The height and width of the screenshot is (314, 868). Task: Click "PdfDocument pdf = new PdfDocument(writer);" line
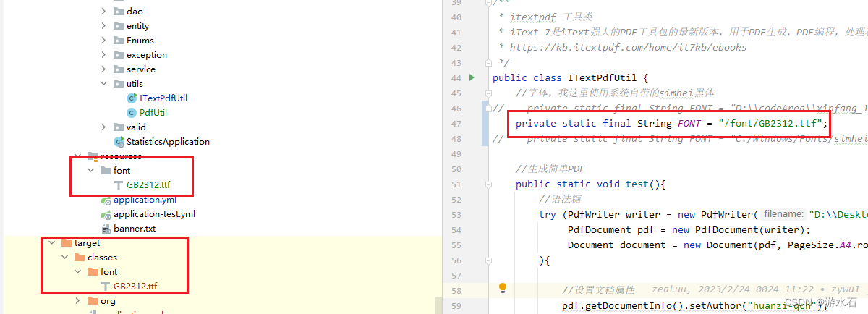689,230
